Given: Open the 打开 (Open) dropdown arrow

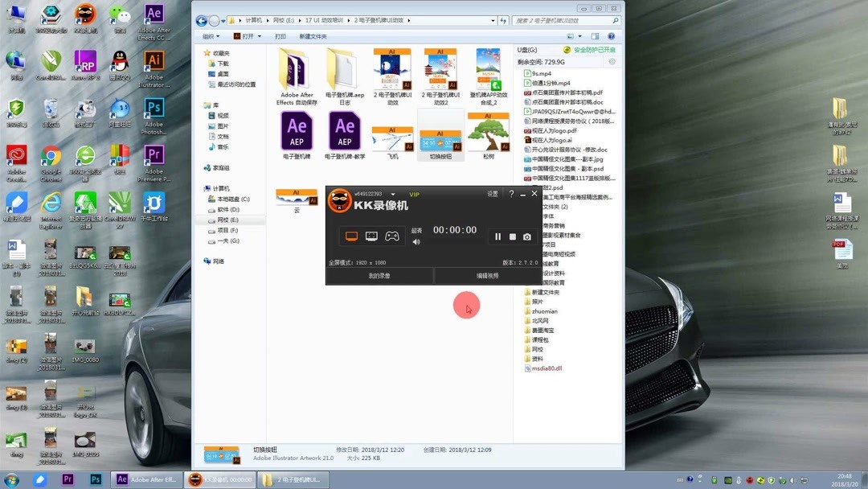Looking at the screenshot, I should click(259, 36).
